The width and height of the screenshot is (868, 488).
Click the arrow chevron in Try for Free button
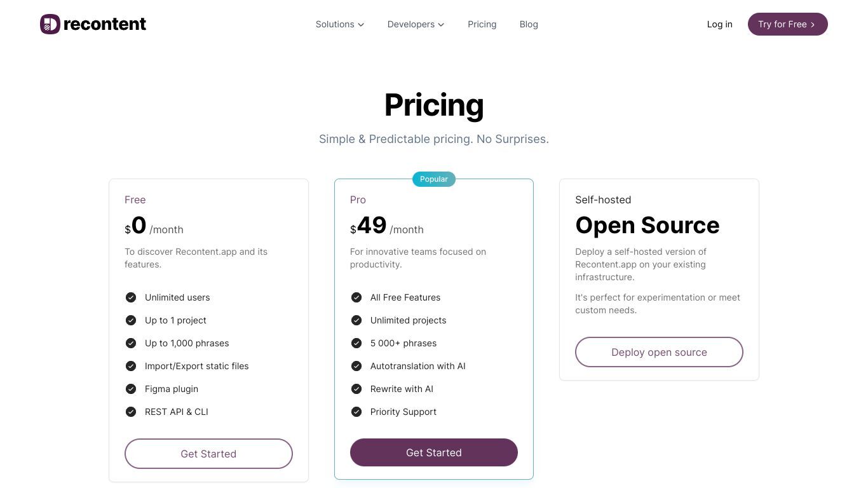[x=813, y=25]
